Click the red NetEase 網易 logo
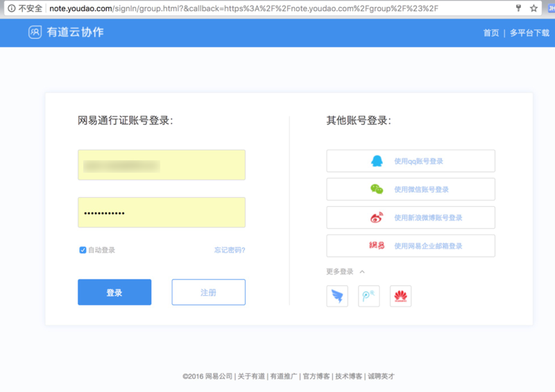The image size is (555, 392). [x=377, y=246]
